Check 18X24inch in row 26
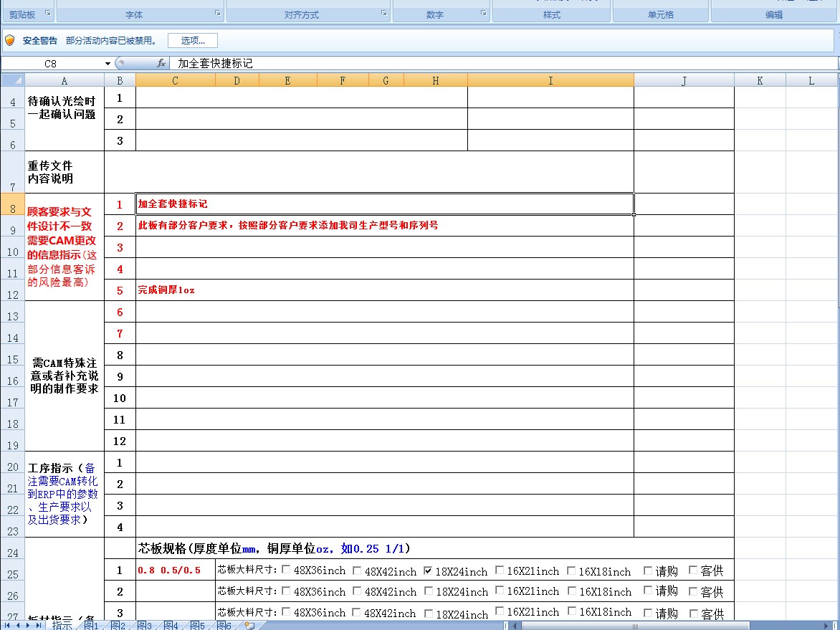The width and height of the screenshot is (840, 630). 429,591
